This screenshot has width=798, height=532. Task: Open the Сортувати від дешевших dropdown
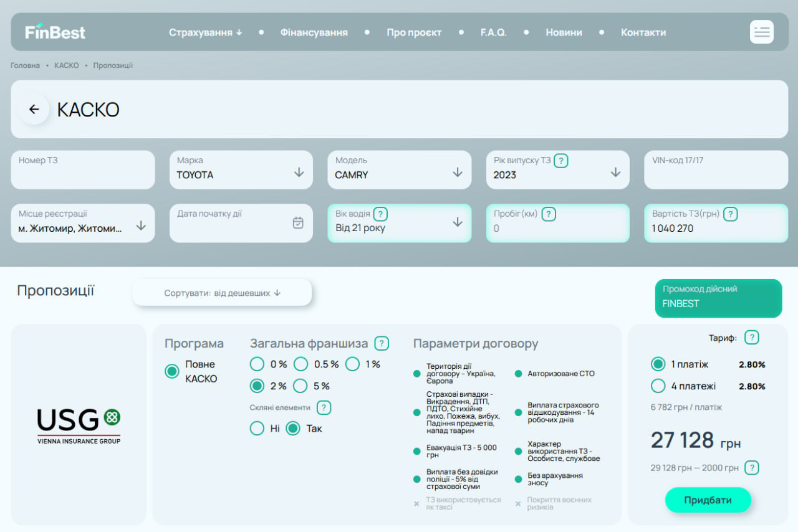pos(222,293)
